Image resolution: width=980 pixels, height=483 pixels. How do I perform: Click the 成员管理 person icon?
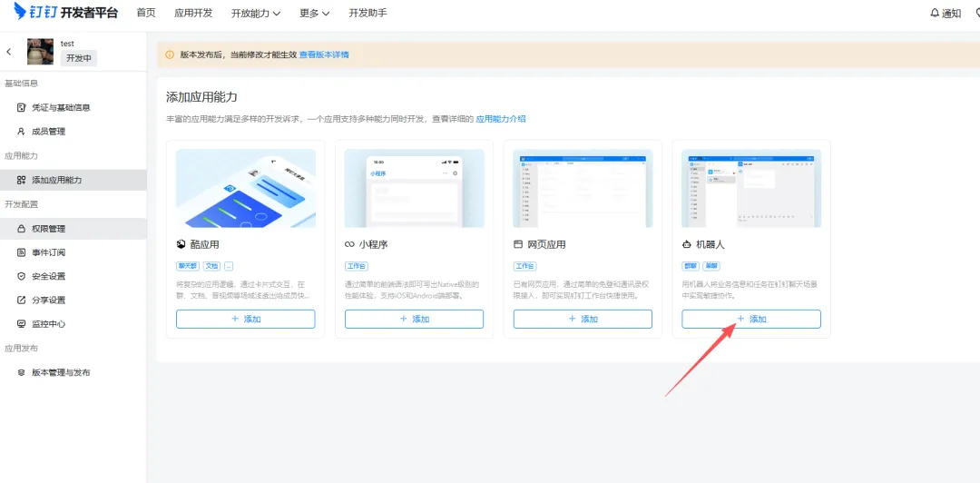coord(21,132)
